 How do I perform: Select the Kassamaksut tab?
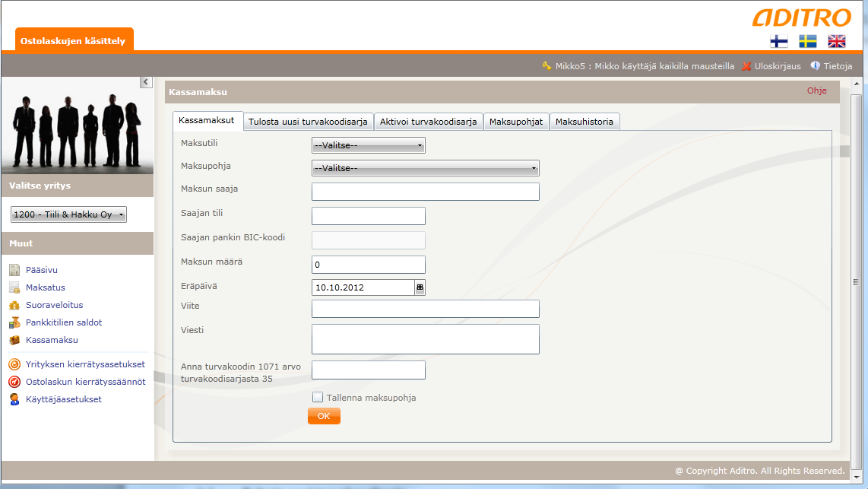[207, 121]
